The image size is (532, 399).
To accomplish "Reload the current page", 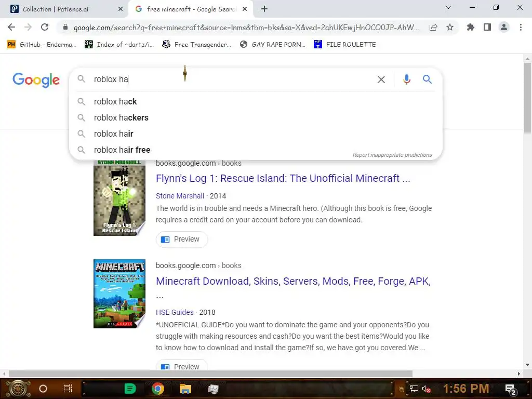I will [45, 27].
